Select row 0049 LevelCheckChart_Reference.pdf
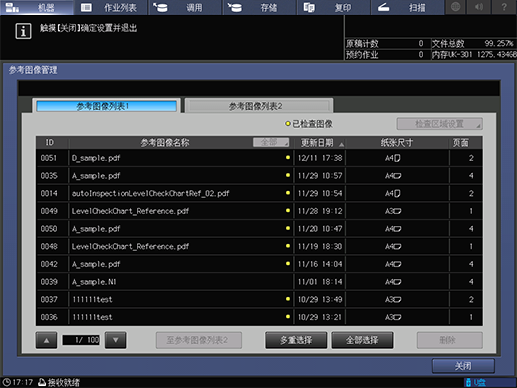The height and width of the screenshot is (388, 517). coord(259,211)
